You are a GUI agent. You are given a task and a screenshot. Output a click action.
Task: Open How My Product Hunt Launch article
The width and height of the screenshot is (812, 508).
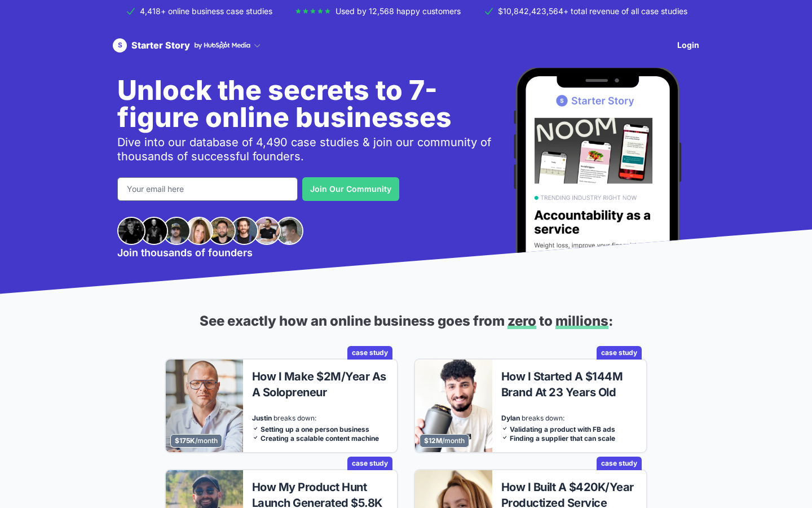pos(317,494)
